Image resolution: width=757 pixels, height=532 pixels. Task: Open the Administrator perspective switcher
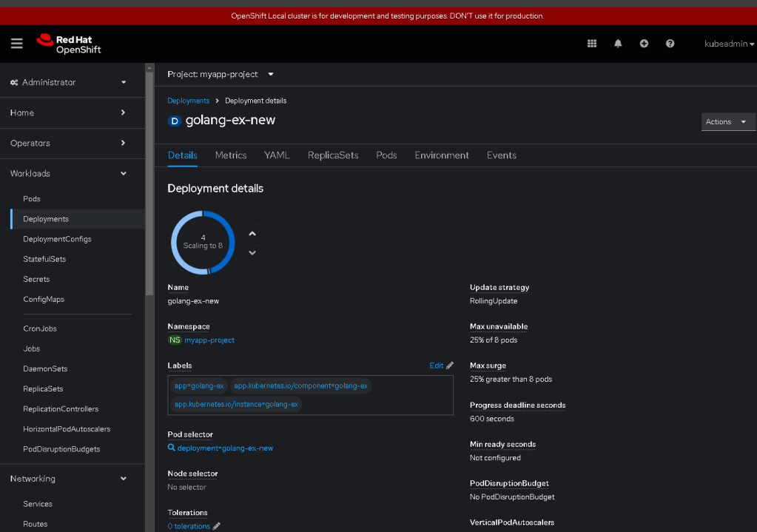click(x=68, y=82)
